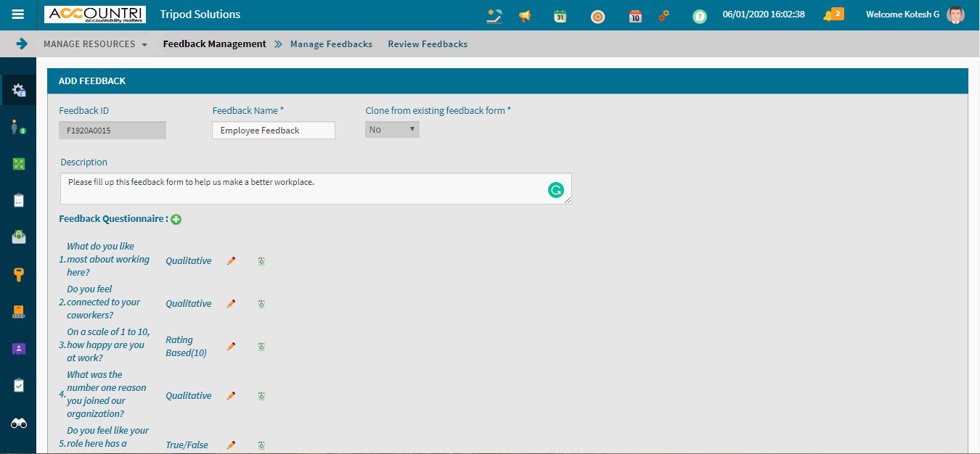
Task: Edit question 3 happiness rating
Action: pos(231,347)
